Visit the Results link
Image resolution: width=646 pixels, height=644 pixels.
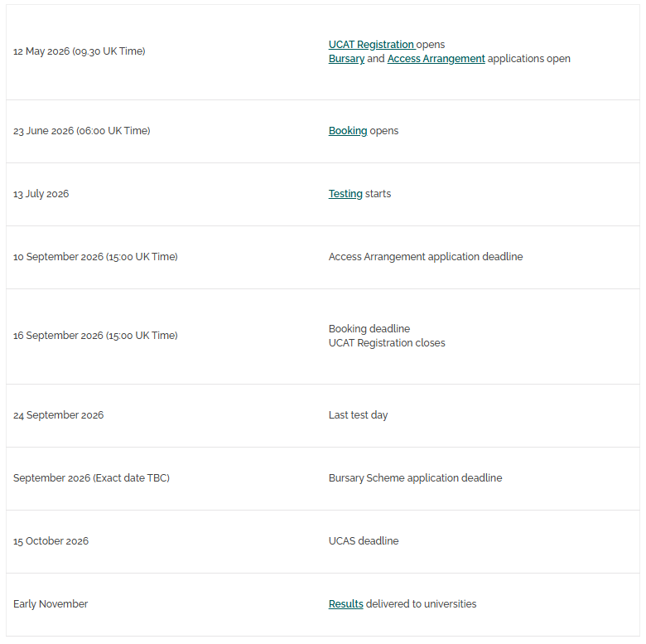point(345,604)
